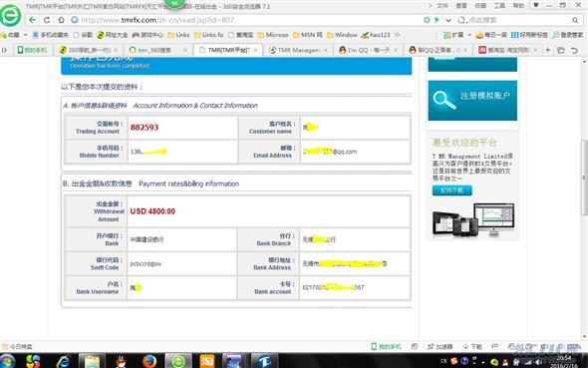Click the register demo account banner

(x=472, y=100)
